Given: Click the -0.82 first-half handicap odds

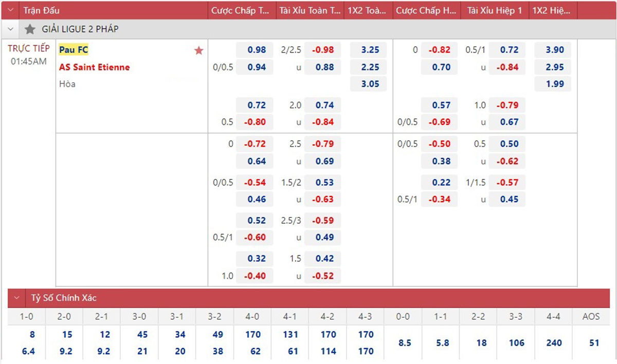Looking at the screenshot, I should [441, 50].
